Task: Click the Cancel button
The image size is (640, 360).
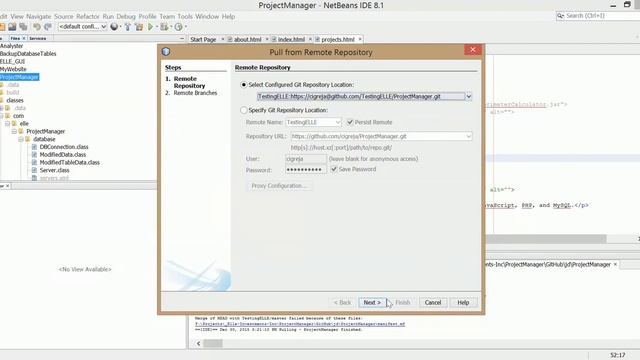Action: [x=433, y=302]
